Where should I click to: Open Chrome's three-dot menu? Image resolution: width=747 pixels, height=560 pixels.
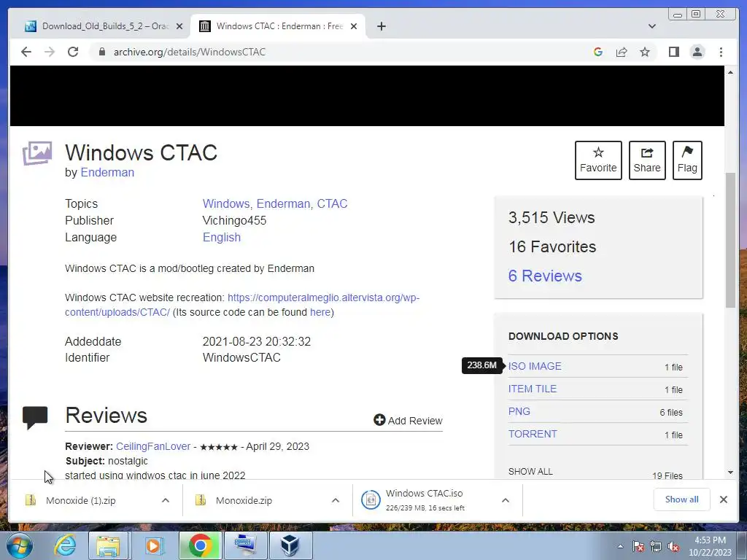pos(721,52)
